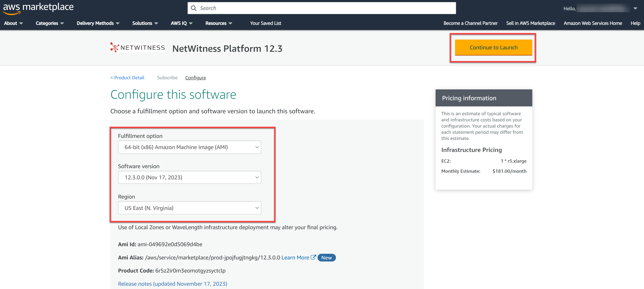Click into the Search field
The height and width of the screenshot is (289, 644).
point(325,8)
